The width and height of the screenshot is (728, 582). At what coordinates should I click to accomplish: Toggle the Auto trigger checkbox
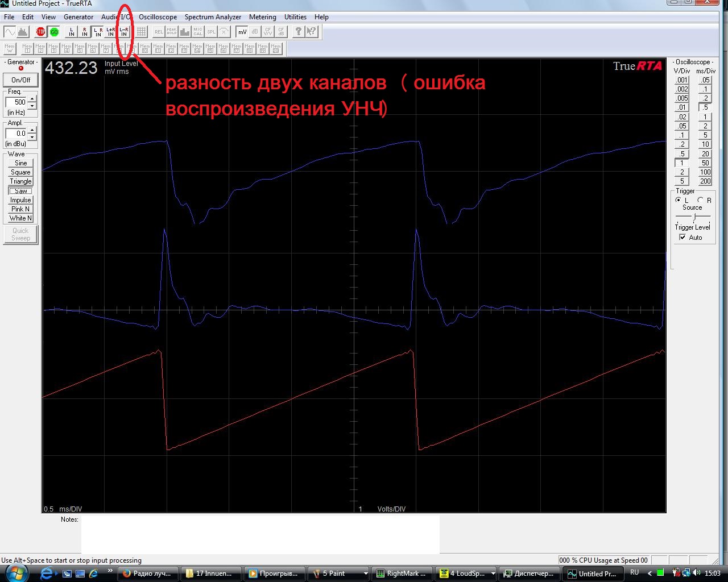pos(682,238)
